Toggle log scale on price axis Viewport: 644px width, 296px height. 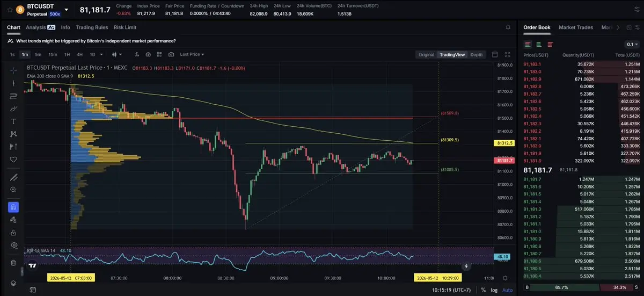coord(494,290)
